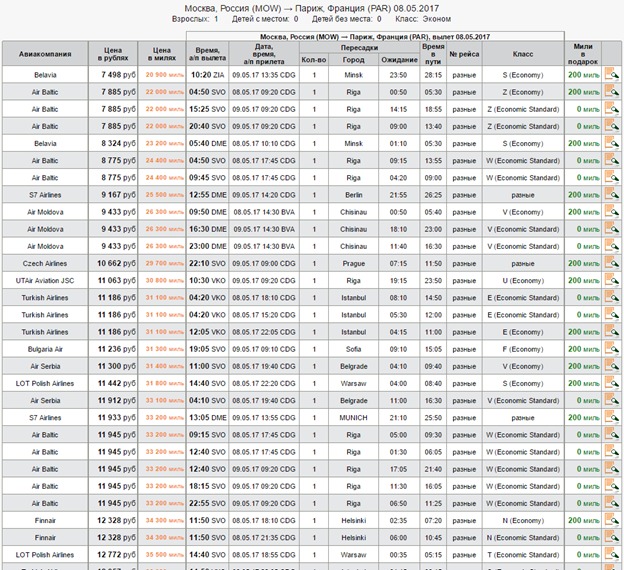Open details icon for Bulgaria Air flight

(x=612, y=348)
